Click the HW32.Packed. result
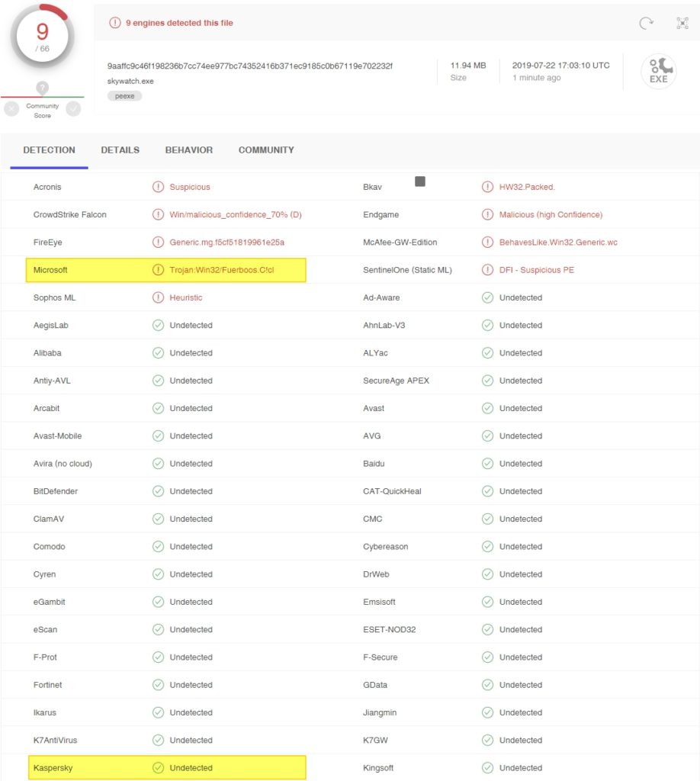The width and height of the screenshot is (700, 781). 527,187
